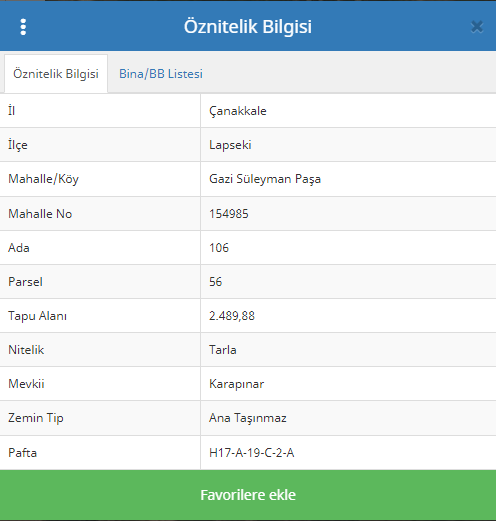This screenshot has width=496, height=521.
Task: Click the Çanakkale province value
Action: pyautogui.click(x=238, y=111)
